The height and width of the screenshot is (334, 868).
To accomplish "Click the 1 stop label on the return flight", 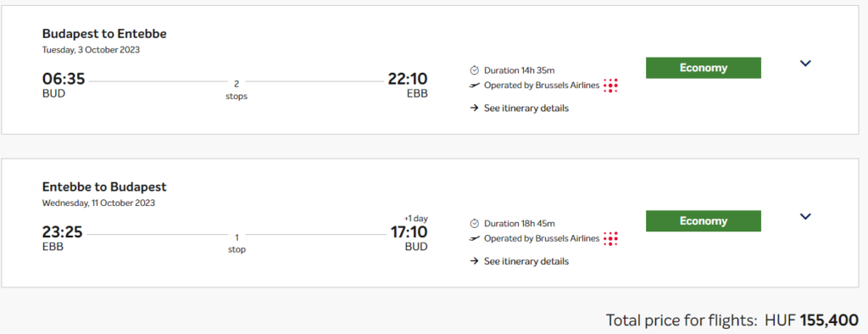I will click(x=236, y=243).
